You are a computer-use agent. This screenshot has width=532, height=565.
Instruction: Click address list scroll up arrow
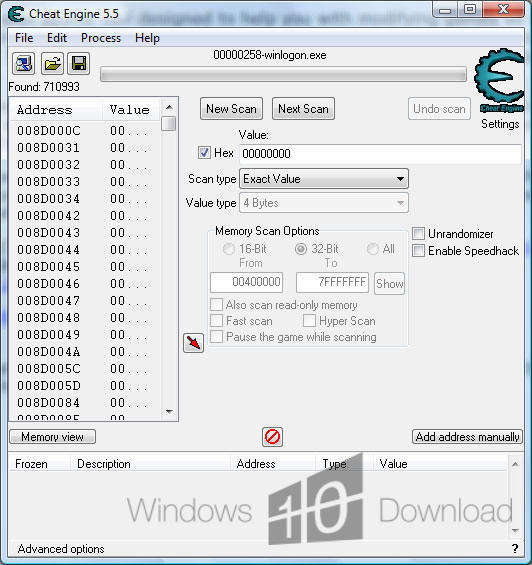(169, 107)
